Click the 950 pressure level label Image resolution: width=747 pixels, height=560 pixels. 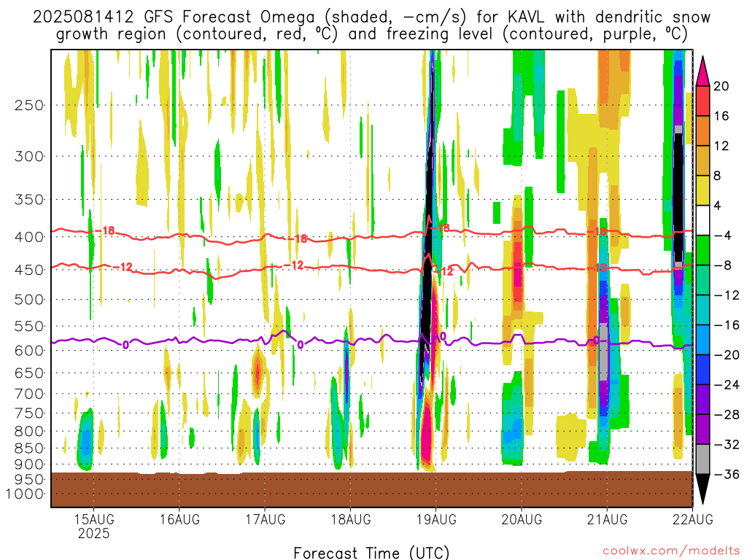[29, 480]
